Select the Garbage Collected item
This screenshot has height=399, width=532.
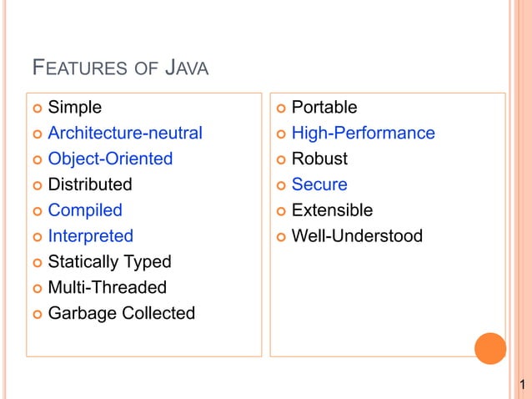122,313
